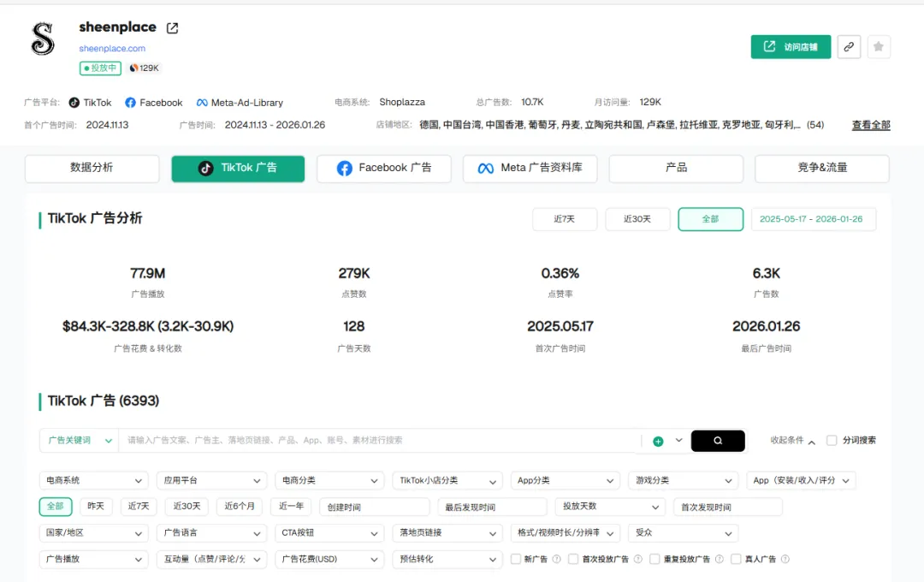
Task: Select the 全部 analysis range button
Action: click(711, 219)
